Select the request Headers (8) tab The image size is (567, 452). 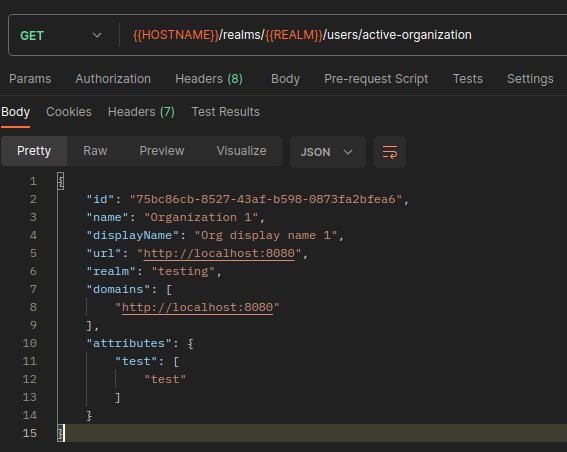pos(209,79)
